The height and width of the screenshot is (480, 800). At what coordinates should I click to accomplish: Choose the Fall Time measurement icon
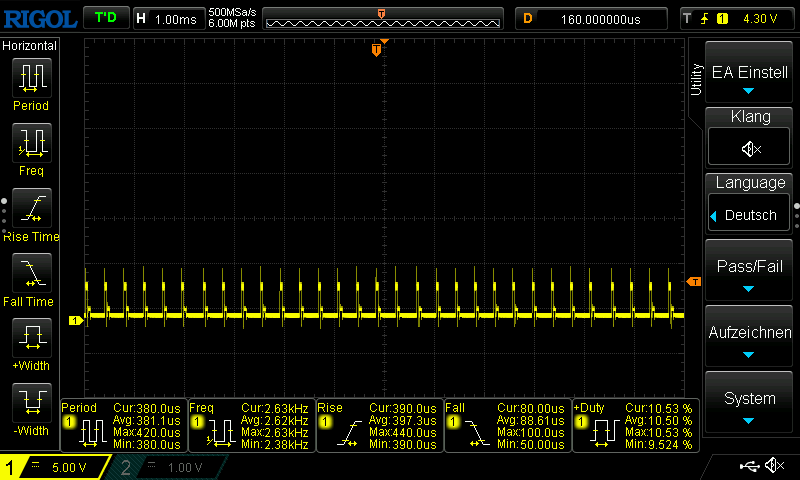click(x=32, y=273)
